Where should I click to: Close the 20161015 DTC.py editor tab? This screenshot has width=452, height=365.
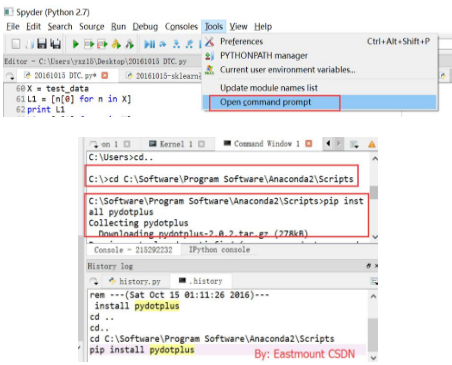(x=105, y=75)
